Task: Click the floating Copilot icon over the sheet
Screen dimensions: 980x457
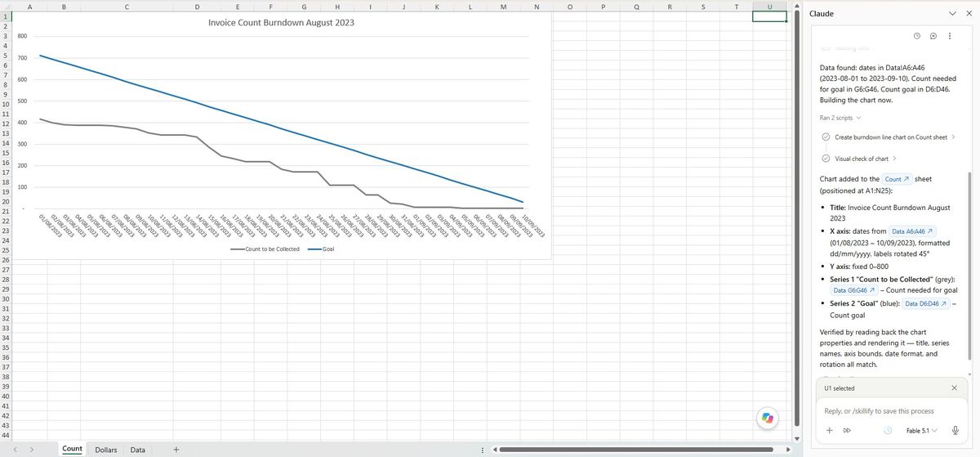Action: (x=767, y=418)
